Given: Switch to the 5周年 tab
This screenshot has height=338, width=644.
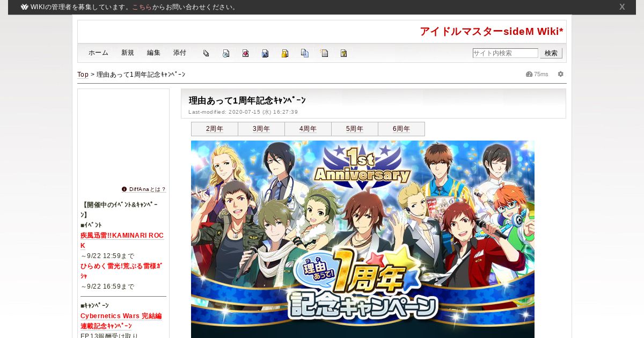Looking at the screenshot, I should click(355, 129).
